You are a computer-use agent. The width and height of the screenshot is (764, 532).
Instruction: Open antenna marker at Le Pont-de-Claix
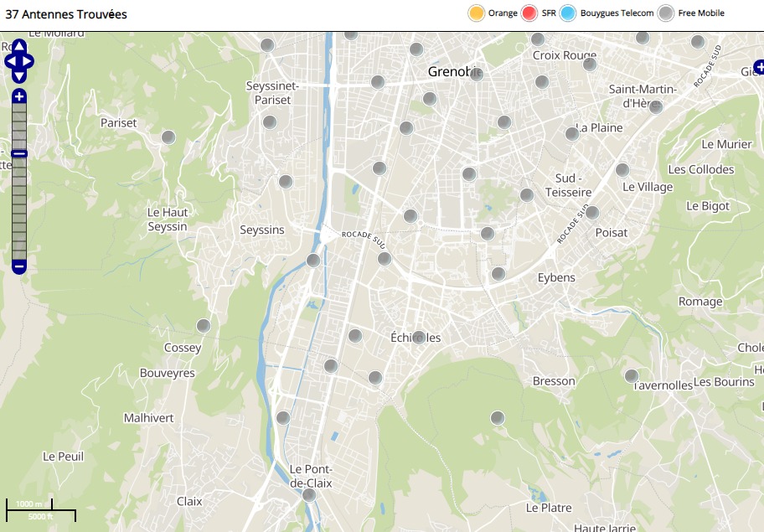309,495
